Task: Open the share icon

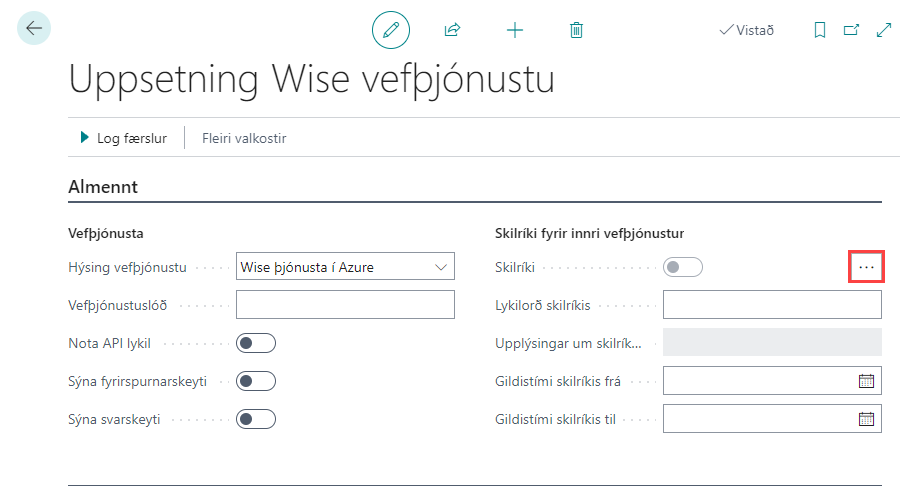Action: coord(452,30)
